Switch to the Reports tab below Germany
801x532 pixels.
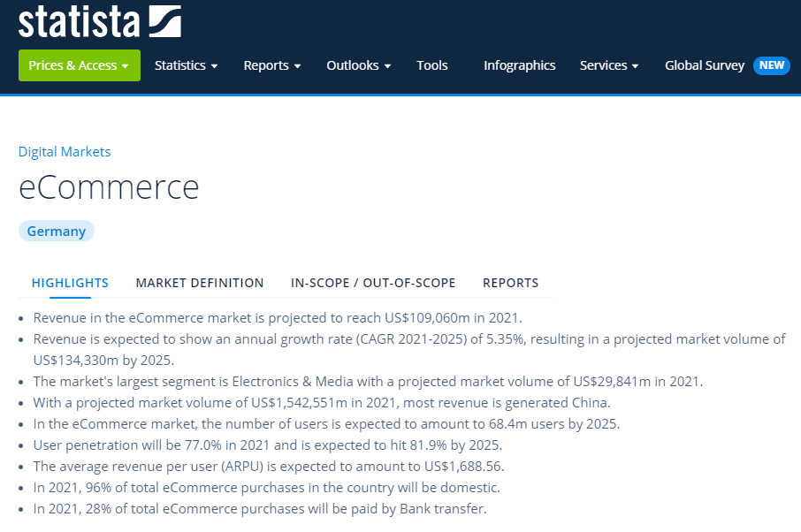point(510,283)
